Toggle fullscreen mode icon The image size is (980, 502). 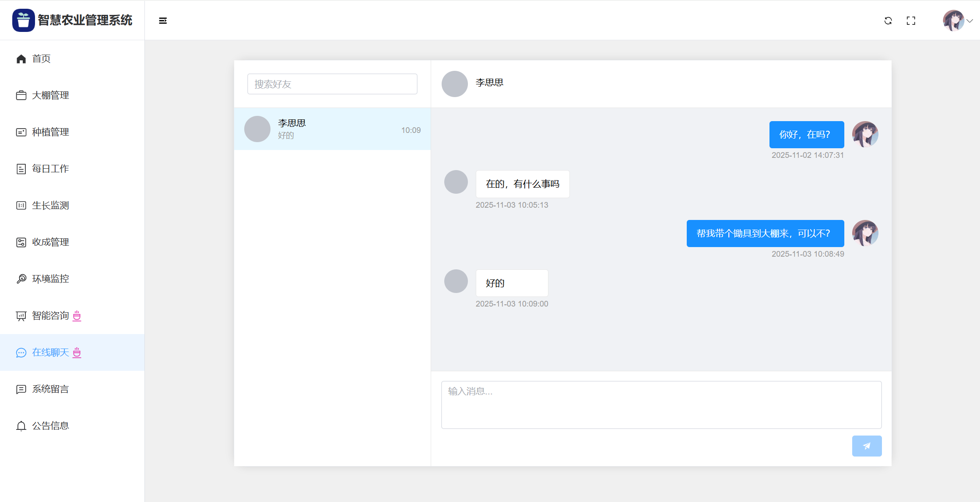911,21
